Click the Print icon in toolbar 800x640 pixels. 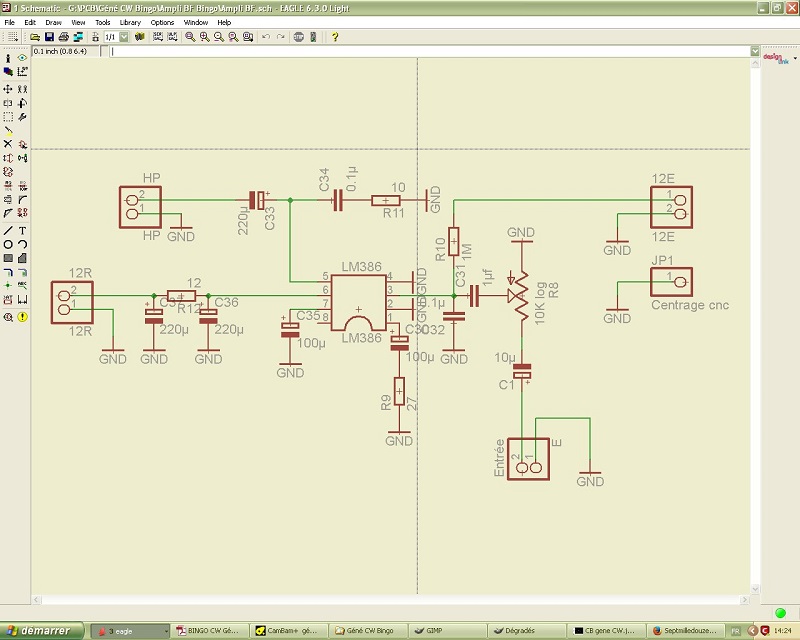pyautogui.click(x=63, y=37)
